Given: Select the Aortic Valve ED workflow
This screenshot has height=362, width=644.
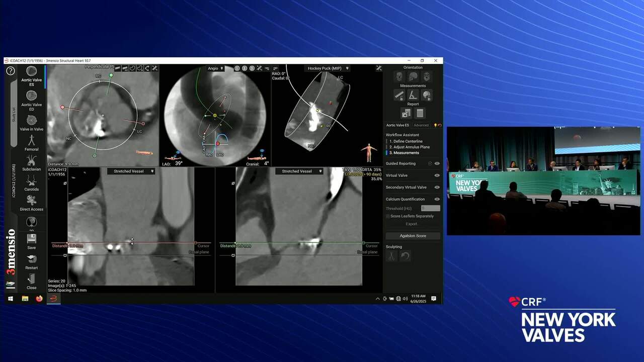Looking at the screenshot, I should 31,101.
